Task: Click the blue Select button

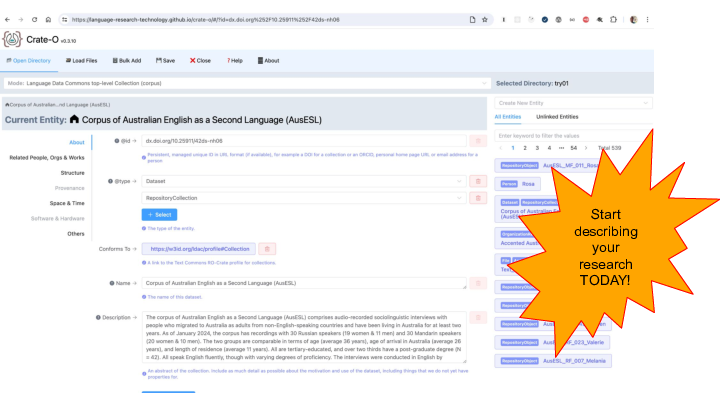Action: click(159, 215)
